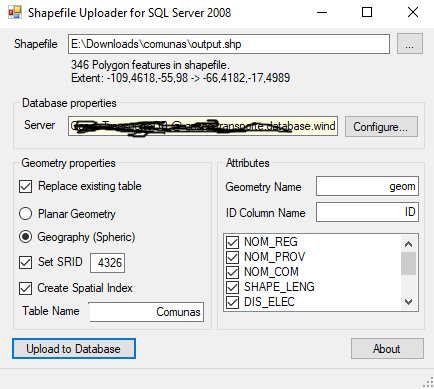
Task: Click the Configure... server button
Action: 381,127
